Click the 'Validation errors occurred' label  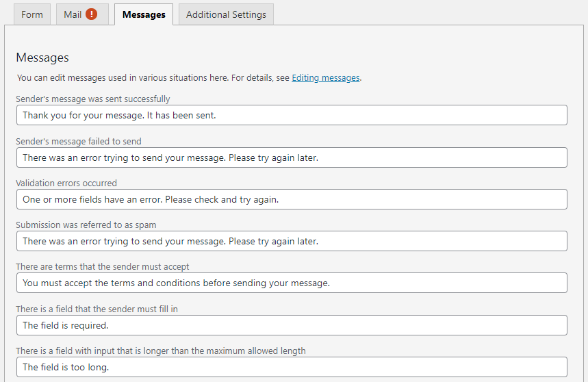tap(66, 183)
